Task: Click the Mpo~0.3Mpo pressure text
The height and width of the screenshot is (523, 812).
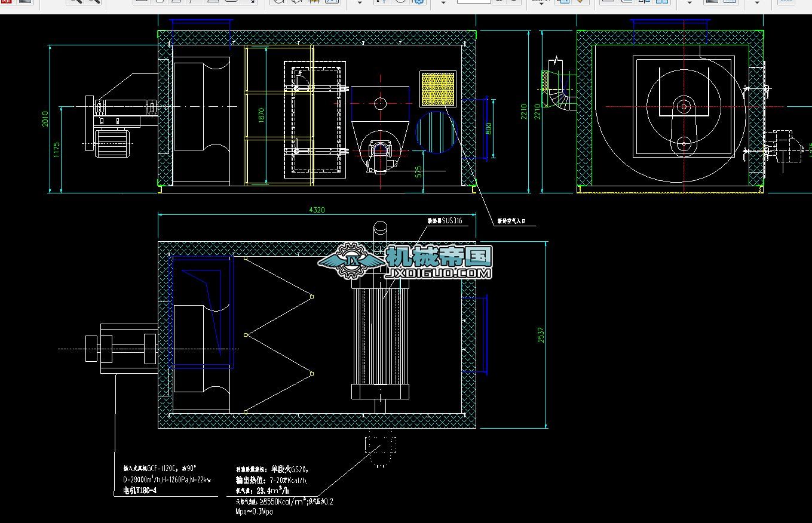Action: point(255,512)
